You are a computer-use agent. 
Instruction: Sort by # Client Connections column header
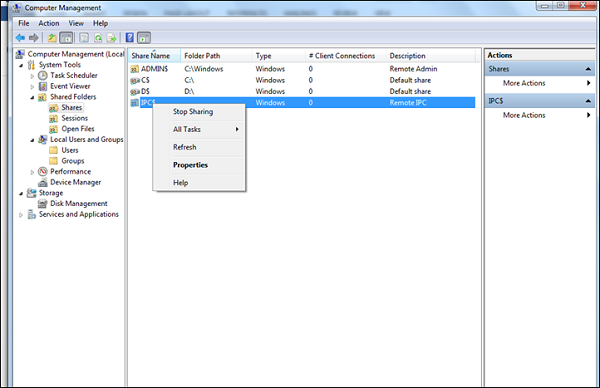click(x=346, y=56)
